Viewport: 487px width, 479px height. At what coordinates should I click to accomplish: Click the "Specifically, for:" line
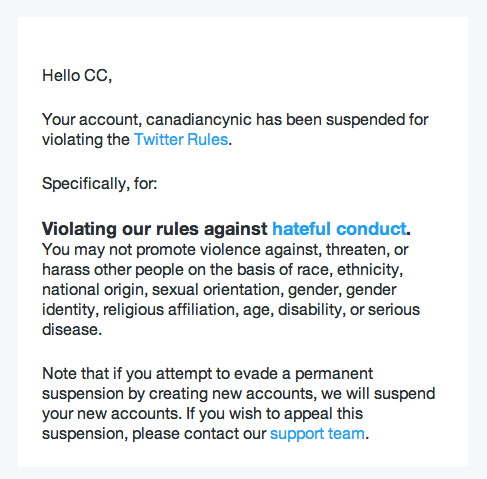coord(100,184)
